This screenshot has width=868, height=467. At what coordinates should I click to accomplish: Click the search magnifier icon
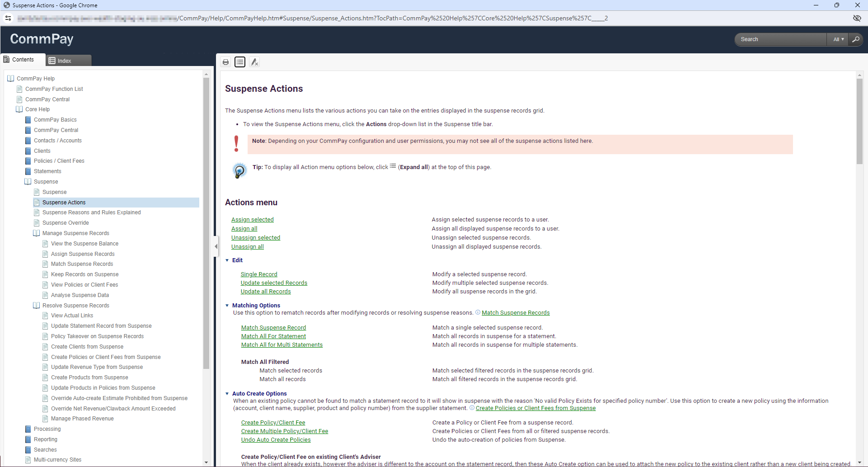855,39
